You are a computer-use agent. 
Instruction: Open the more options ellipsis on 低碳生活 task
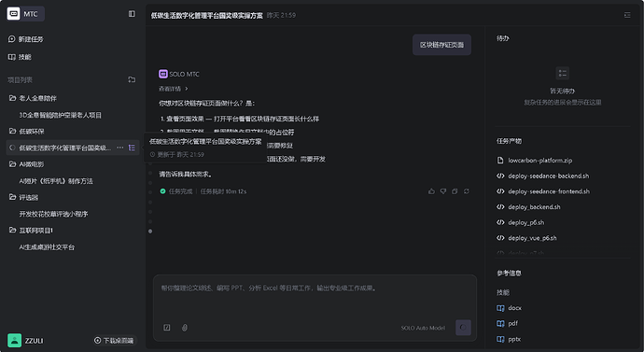119,148
